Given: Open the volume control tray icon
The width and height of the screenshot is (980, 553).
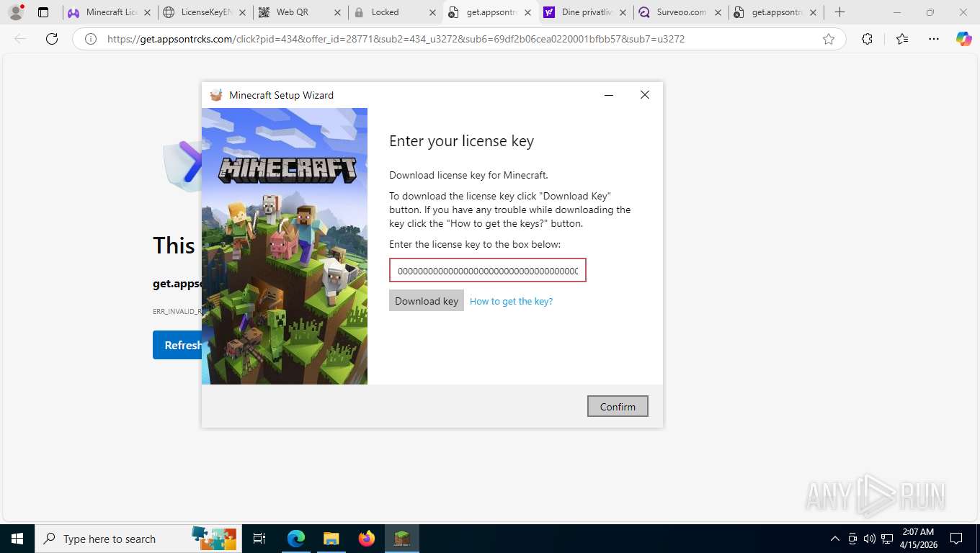Looking at the screenshot, I should coord(869,539).
